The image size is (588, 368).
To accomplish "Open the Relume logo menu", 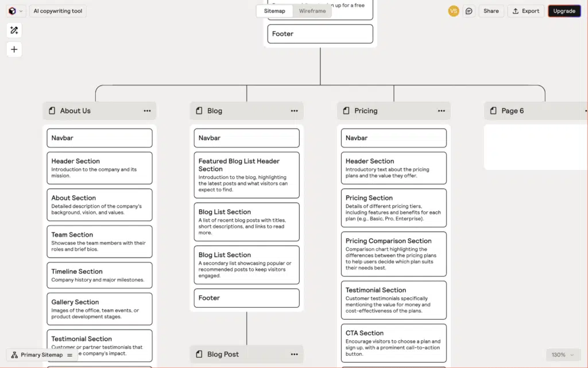I will 13,11.
